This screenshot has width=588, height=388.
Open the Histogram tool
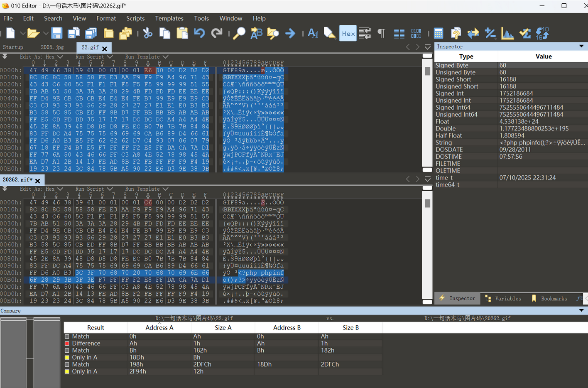[x=507, y=33]
